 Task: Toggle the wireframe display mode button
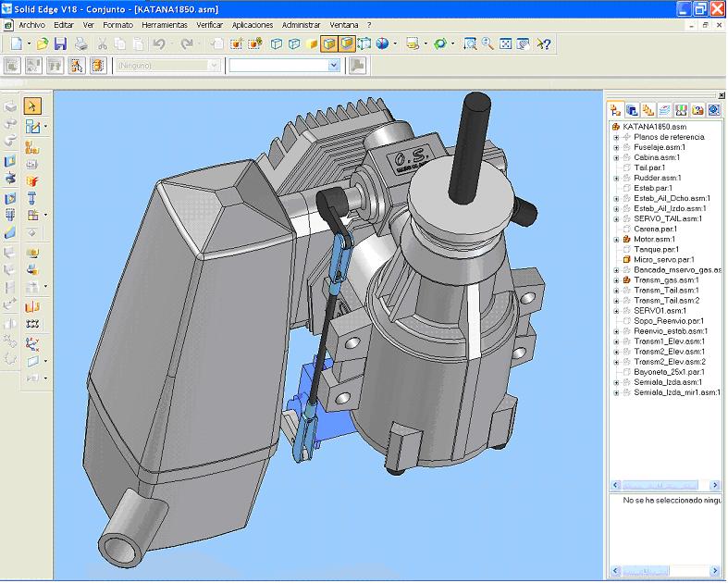coord(277,43)
